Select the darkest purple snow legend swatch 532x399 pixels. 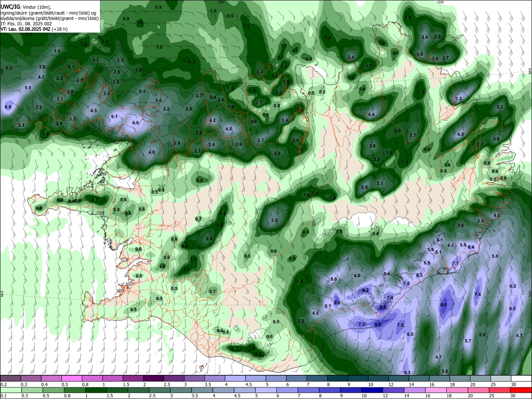(x=153, y=378)
